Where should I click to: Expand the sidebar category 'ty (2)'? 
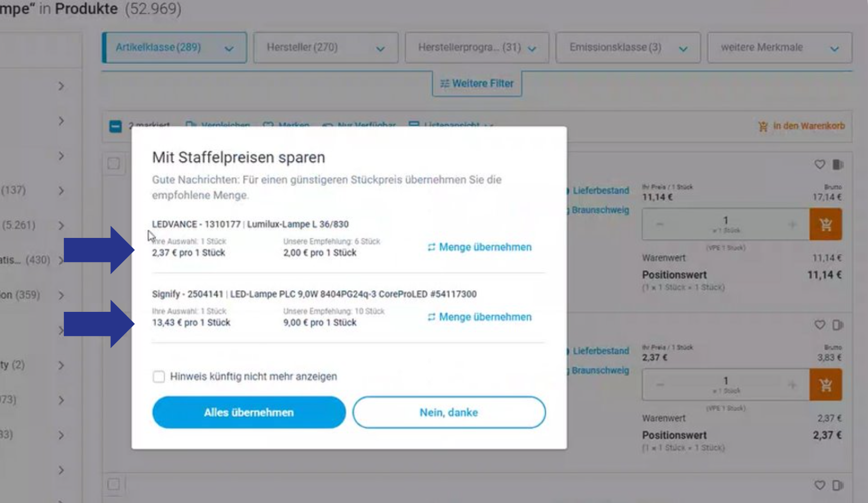coord(61,365)
